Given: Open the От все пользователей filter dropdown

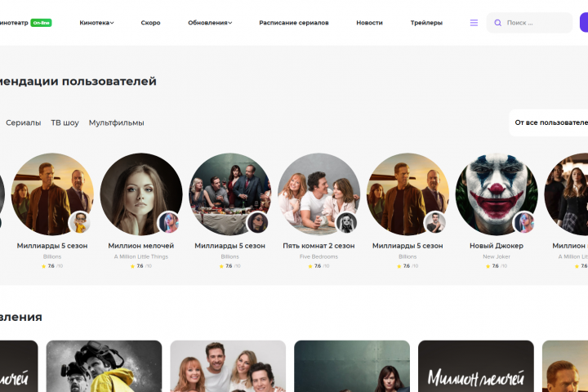Looking at the screenshot, I should [549, 122].
